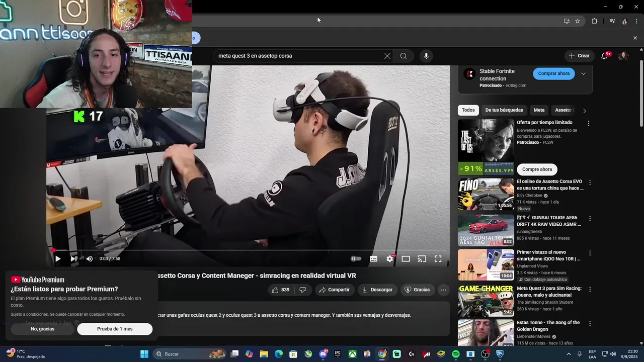Viewport: 644px width, 362px height.
Task: Switch to theater mode
Action: coord(406,259)
